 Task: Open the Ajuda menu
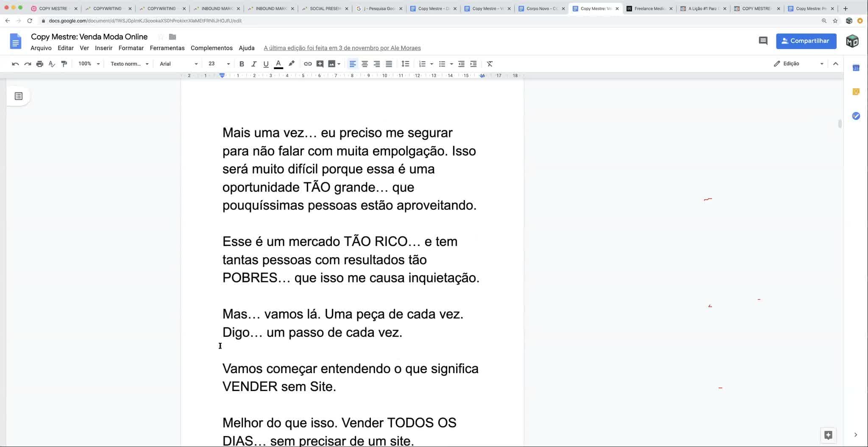point(247,48)
